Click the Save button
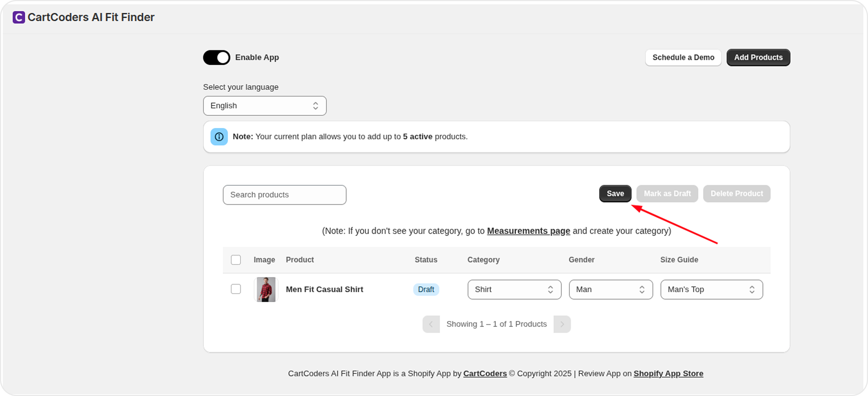Image resolution: width=868 pixels, height=396 pixels. point(615,193)
